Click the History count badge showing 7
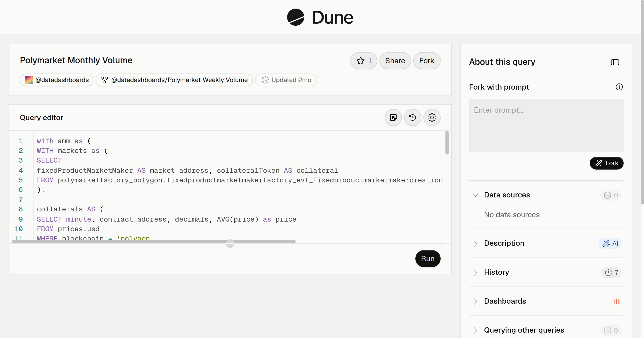The image size is (644, 338). [x=611, y=272]
